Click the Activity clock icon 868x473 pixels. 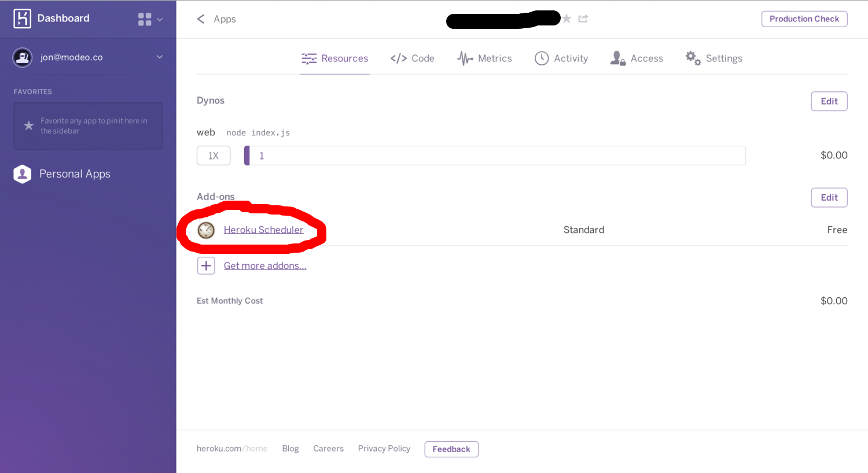542,58
